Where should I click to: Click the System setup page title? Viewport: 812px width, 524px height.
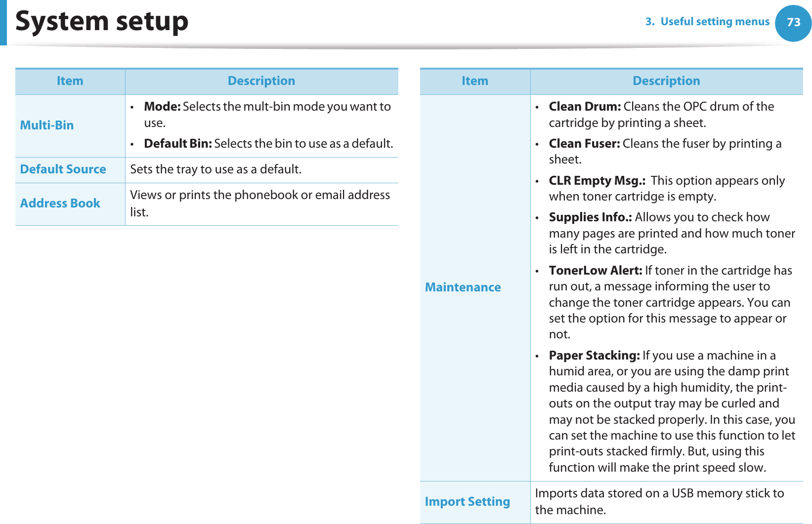(102, 22)
